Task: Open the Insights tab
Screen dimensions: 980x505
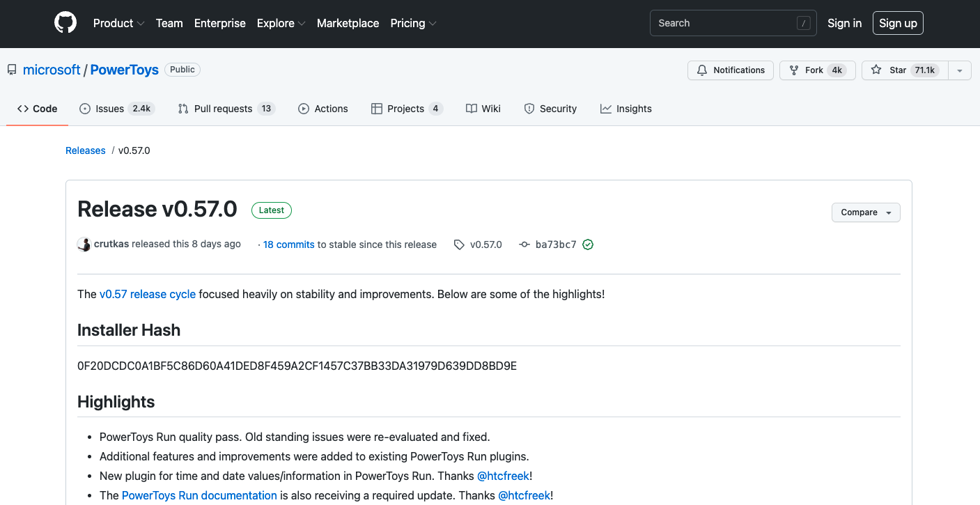Action: pyautogui.click(x=626, y=109)
